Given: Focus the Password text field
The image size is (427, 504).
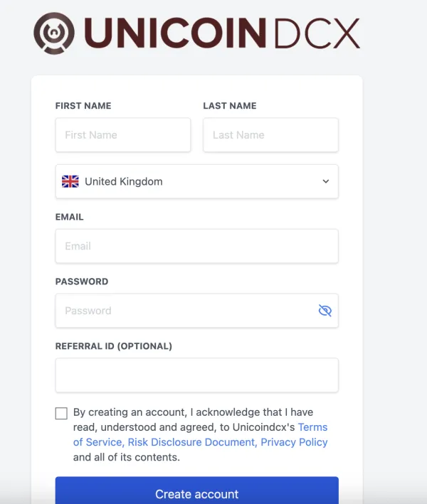Looking at the screenshot, I should pyautogui.click(x=185, y=311).
